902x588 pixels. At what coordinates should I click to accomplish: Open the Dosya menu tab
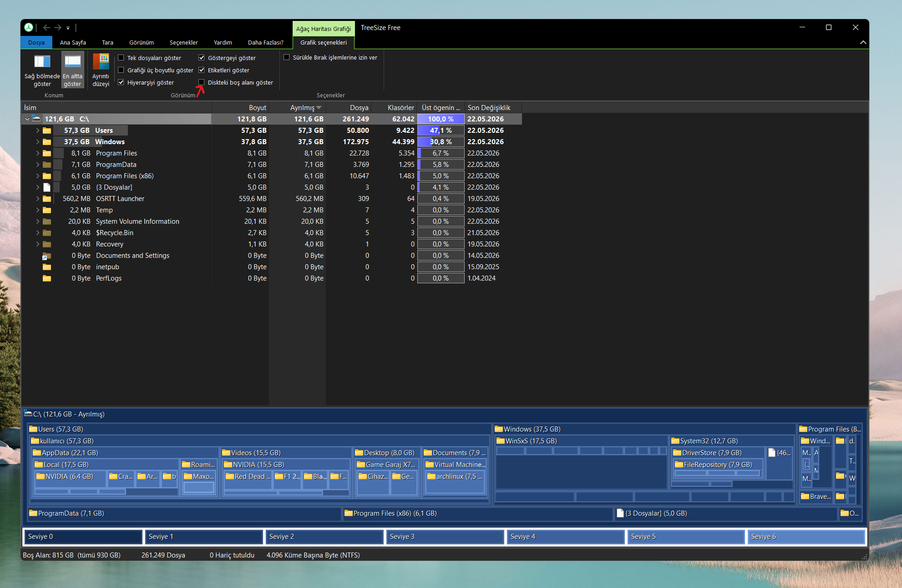tap(36, 42)
